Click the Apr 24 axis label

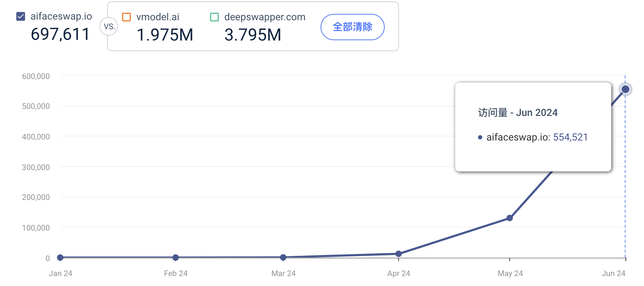tap(399, 273)
